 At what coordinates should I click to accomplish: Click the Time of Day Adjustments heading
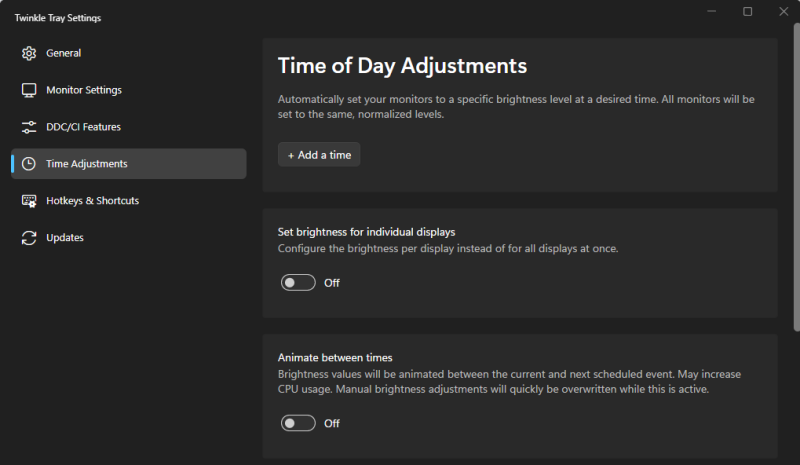coord(402,66)
